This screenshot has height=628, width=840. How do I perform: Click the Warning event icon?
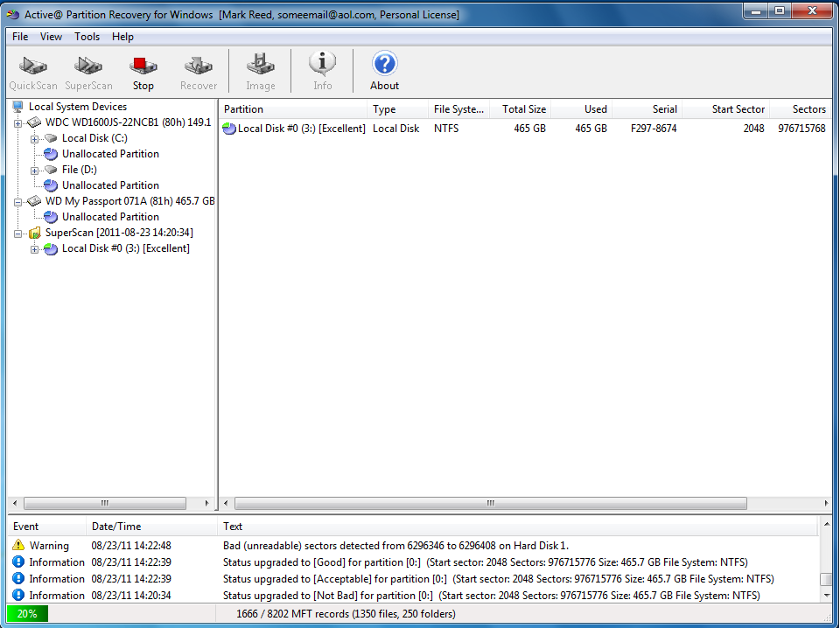[x=18, y=545]
